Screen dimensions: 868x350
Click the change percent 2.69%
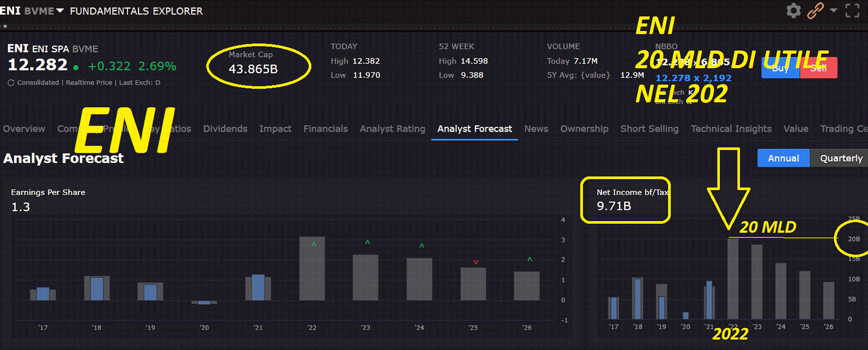pyautogui.click(x=157, y=66)
